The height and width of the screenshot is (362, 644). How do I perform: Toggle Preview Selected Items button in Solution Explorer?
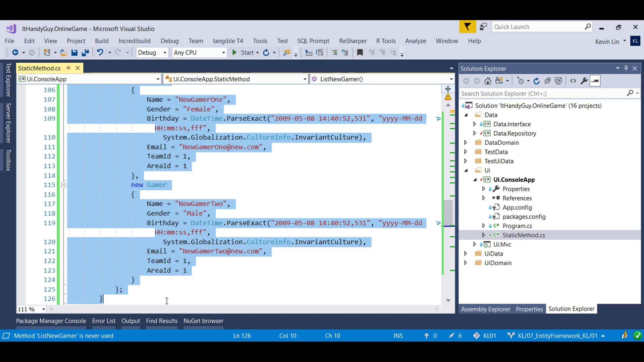[595, 81]
